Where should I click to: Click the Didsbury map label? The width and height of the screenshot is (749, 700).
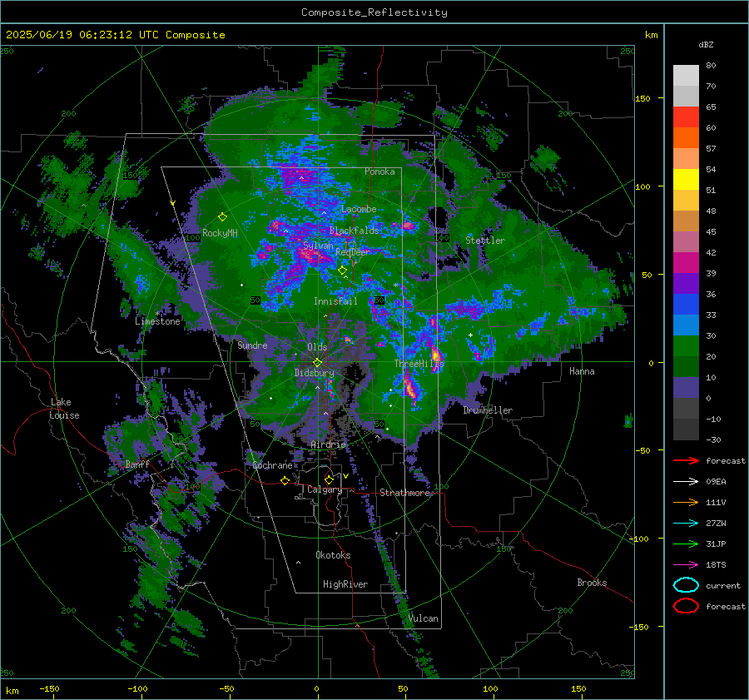(x=314, y=373)
